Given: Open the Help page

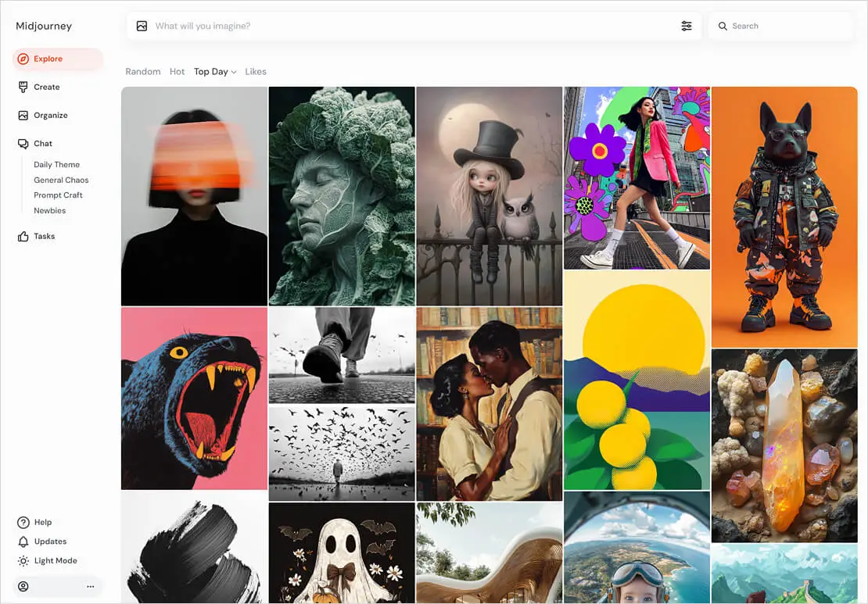Looking at the screenshot, I should click(42, 522).
